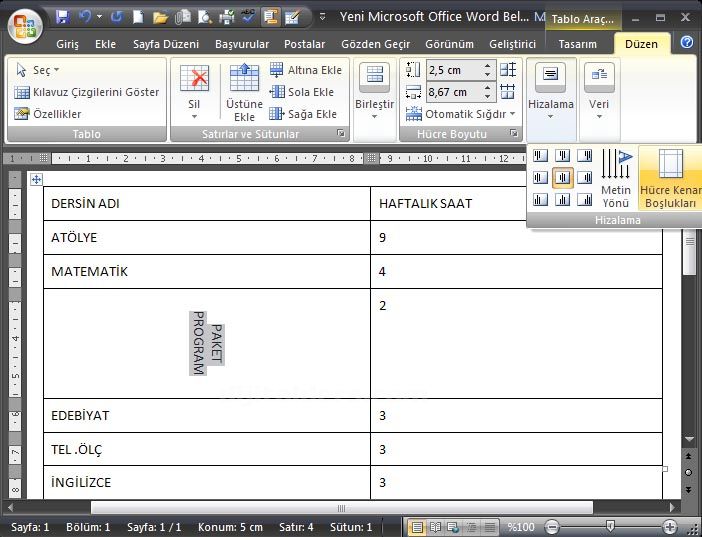
Task: Open print preview from the magnifier page icon
Action: tap(205, 17)
